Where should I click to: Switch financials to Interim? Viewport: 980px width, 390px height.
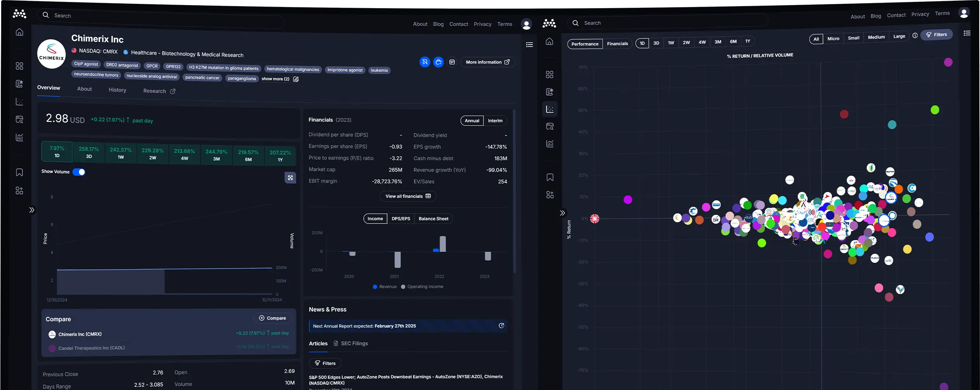[495, 121]
